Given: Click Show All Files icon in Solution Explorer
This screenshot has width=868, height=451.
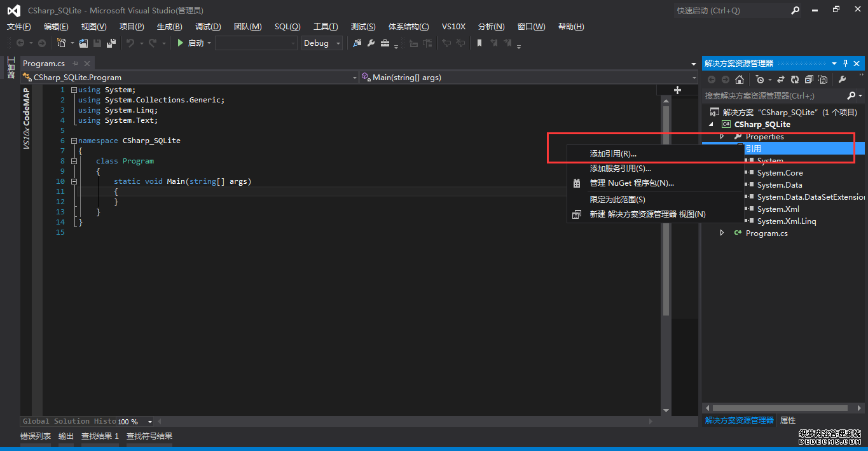Looking at the screenshot, I should point(823,80).
